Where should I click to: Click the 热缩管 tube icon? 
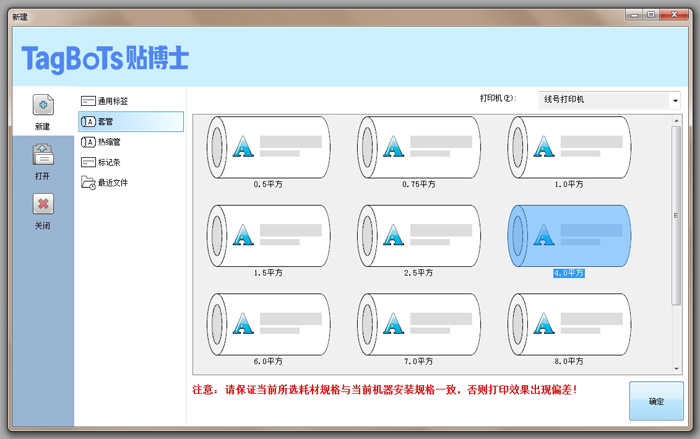tap(88, 142)
